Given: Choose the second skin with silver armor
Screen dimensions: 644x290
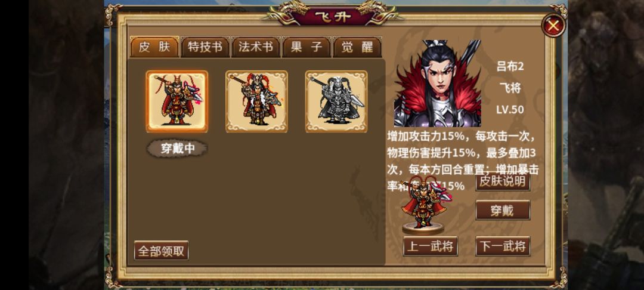Looking at the screenshot, I should pos(256,101).
